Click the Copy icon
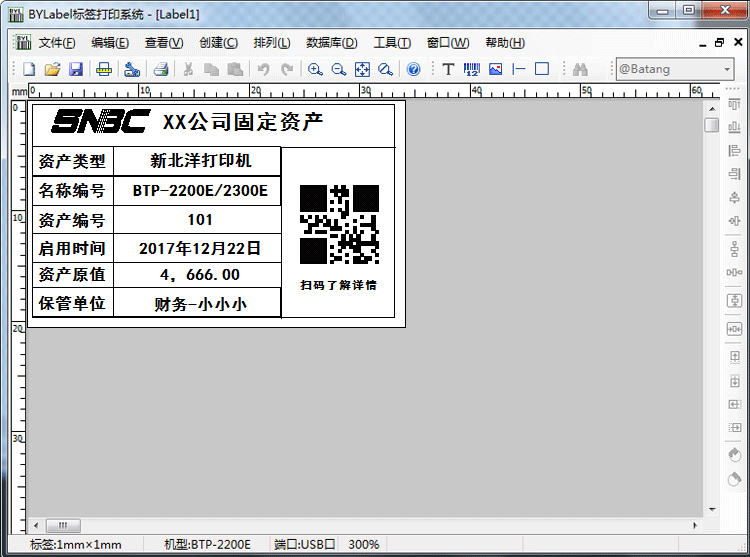Image resolution: width=750 pixels, height=557 pixels. 211,69
